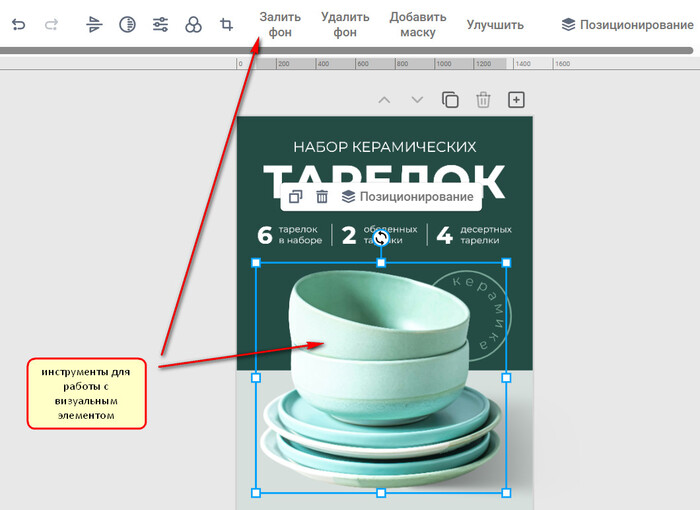Open the contrast adjustment tool
Viewport: 700px width, 510px height.
click(x=127, y=25)
